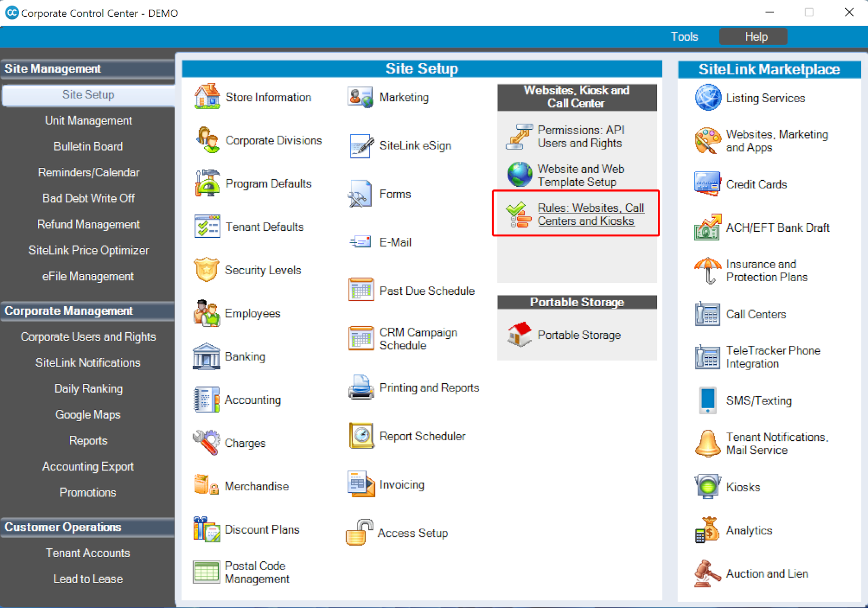
Task: Open the Bulletin Board section
Action: 88,147
